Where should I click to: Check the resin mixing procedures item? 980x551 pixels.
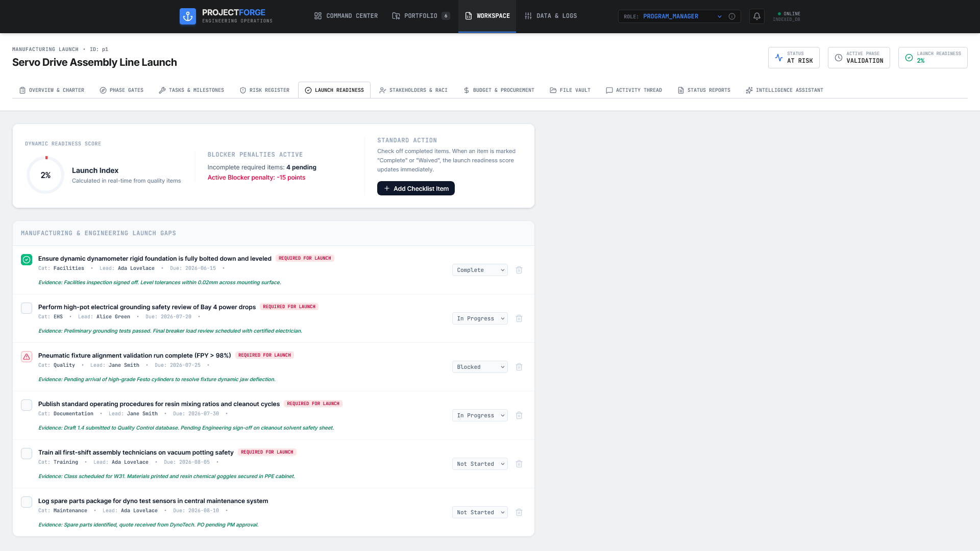tap(27, 405)
